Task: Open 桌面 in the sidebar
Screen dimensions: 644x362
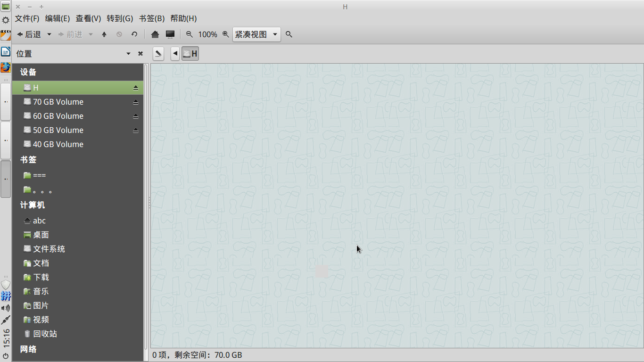Action: pyautogui.click(x=78, y=235)
